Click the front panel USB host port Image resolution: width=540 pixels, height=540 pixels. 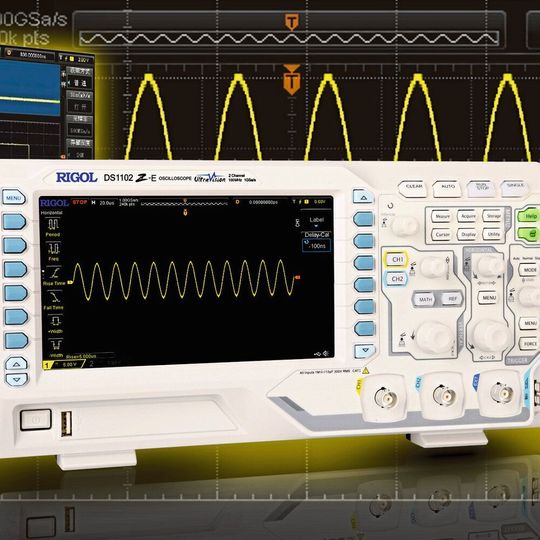pyautogui.click(x=66, y=424)
